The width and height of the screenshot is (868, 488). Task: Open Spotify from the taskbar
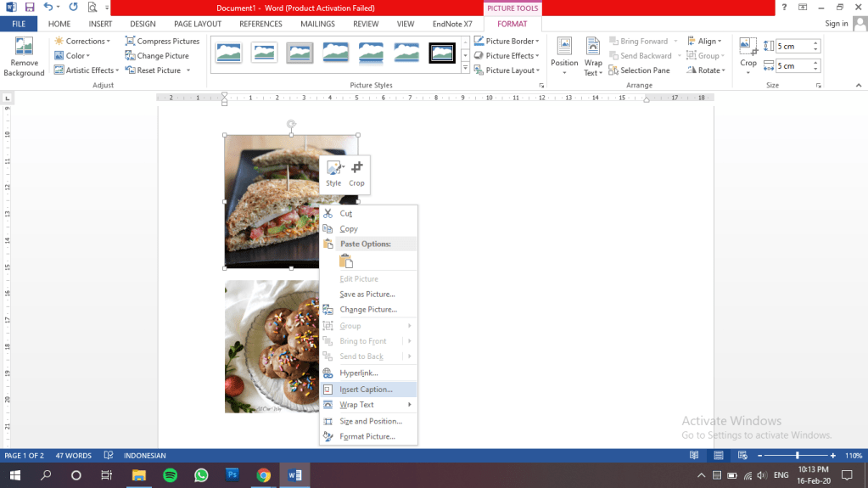click(169, 475)
